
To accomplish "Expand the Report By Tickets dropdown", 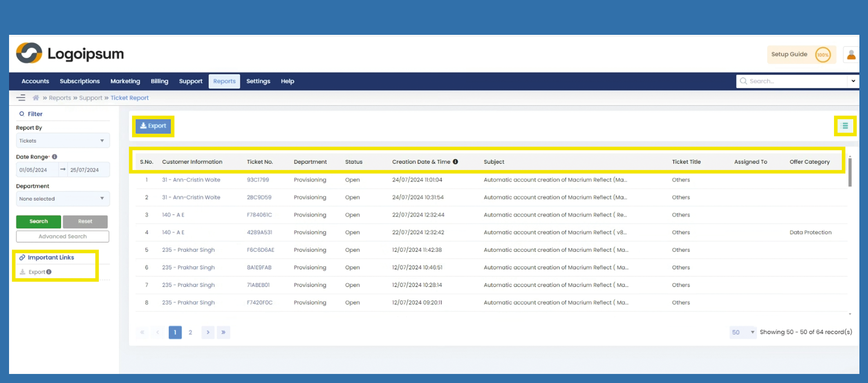I will tap(62, 141).
